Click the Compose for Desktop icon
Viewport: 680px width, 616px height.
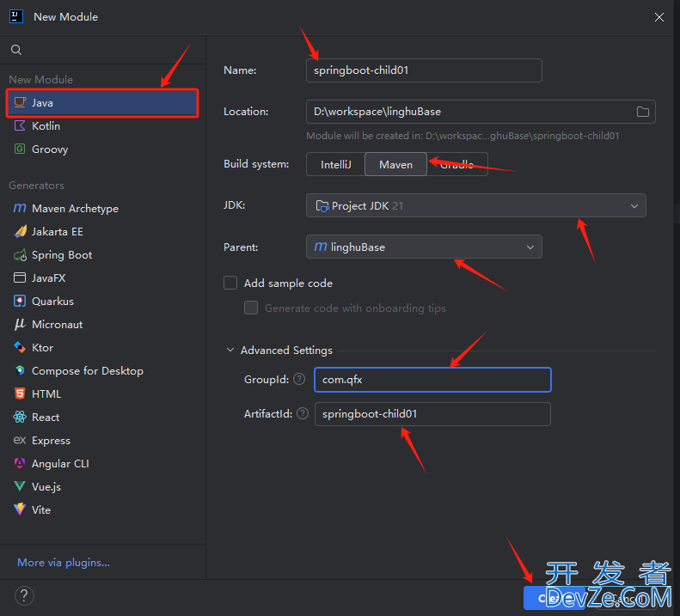(x=20, y=370)
